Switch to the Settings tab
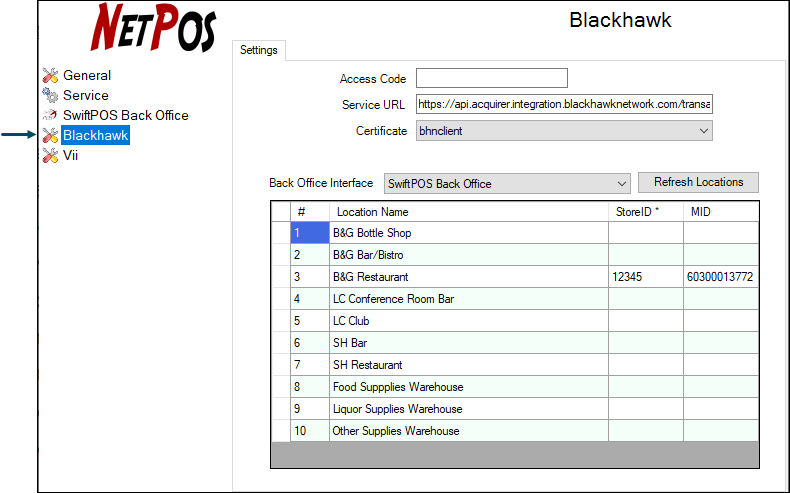Screen dimensions: 790x493 (x=259, y=50)
